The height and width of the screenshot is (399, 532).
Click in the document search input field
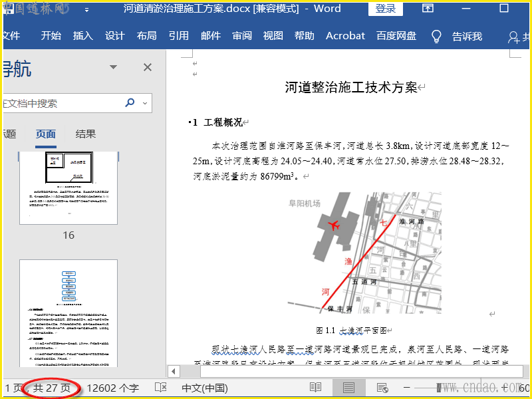pyautogui.click(x=60, y=103)
